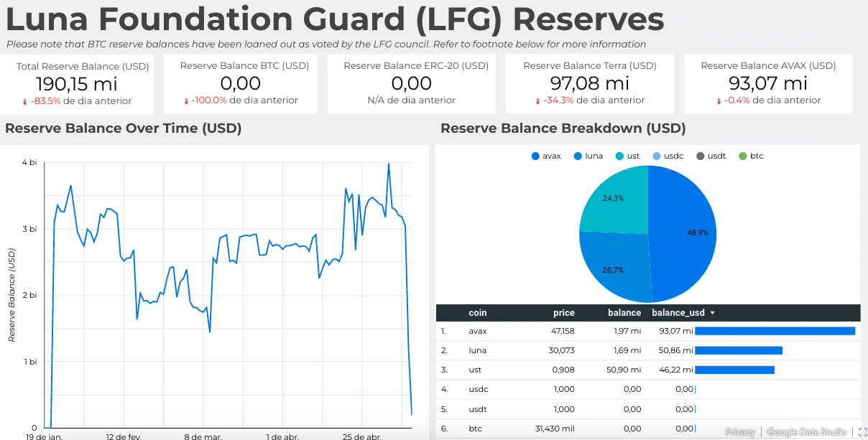Image resolution: width=868 pixels, height=440 pixels.
Task: Sort table by balance column header
Action: click(x=624, y=313)
